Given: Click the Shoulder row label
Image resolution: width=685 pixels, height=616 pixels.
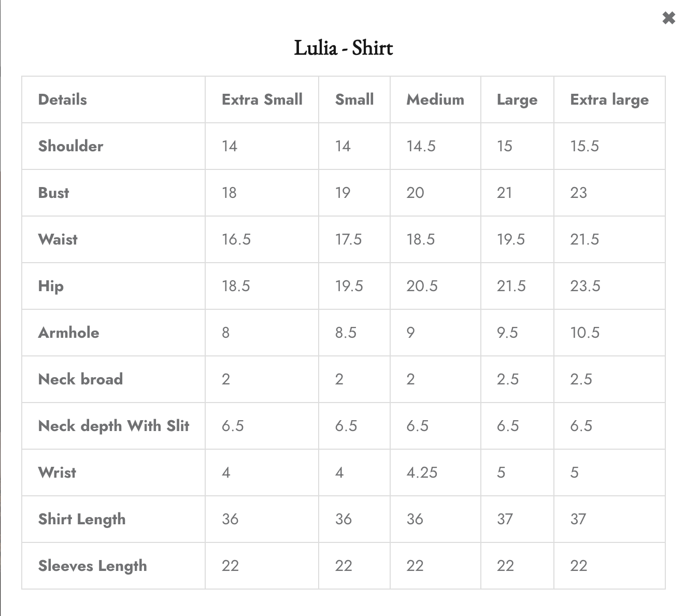Looking at the screenshot, I should click(x=70, y=146).
